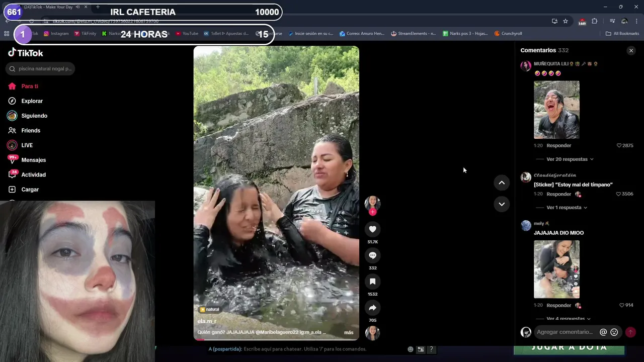Viewport: 644px width, 362px height.
Task: Expand Ver 20 respuestas
Action: coord(570,159)
